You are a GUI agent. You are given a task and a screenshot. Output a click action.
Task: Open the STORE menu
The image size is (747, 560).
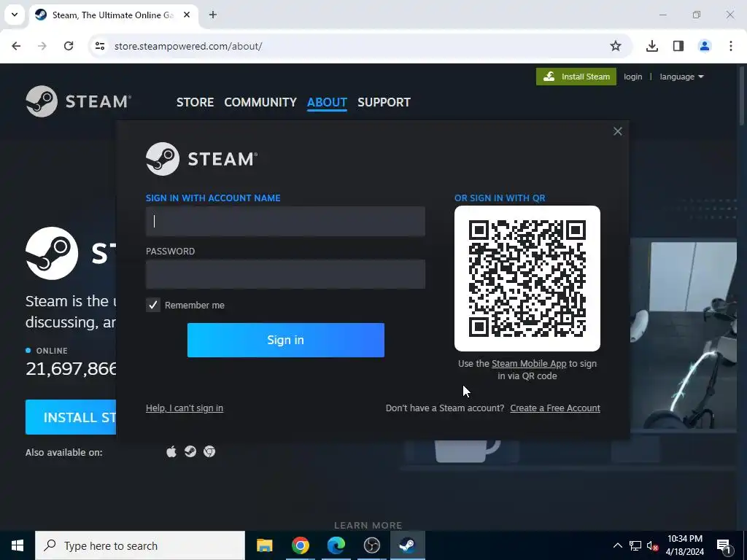(x=195, y=102)
